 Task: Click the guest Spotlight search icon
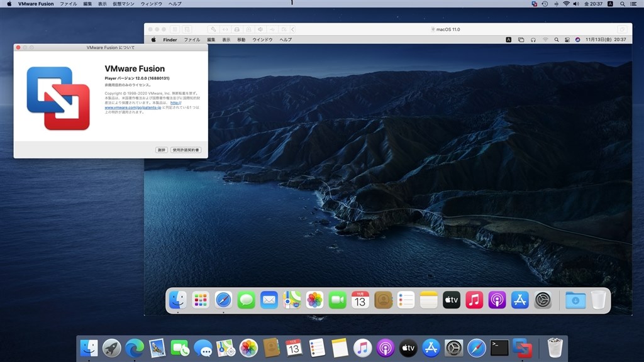557,40
